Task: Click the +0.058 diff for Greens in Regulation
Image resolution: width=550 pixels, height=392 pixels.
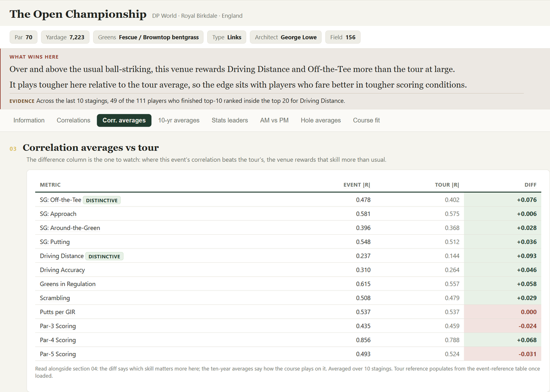Action: (527, 284)
